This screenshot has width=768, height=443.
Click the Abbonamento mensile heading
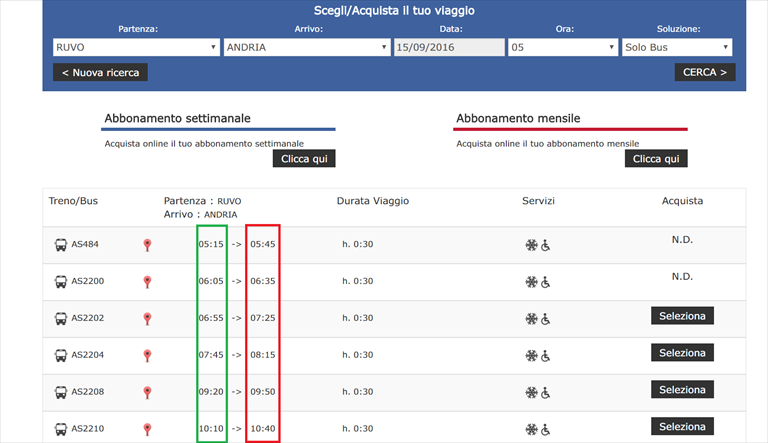click(518, 118)
